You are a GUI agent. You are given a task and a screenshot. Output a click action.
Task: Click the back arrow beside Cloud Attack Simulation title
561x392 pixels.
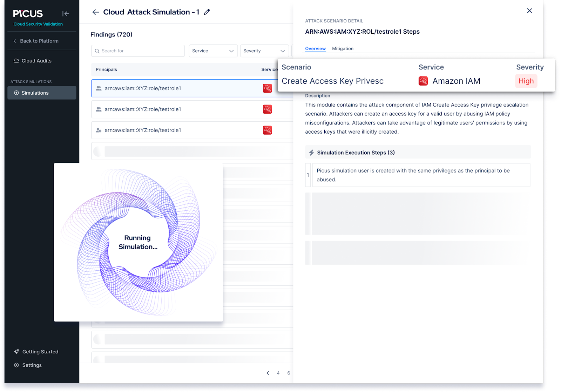pyautogui.click(x=95, y=12)
